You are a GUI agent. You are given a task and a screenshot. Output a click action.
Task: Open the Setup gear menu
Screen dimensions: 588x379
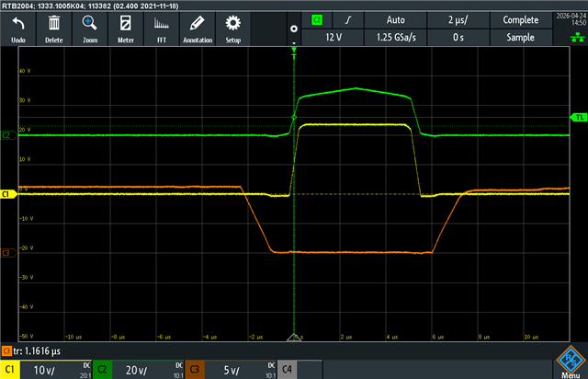[x=232, y=29]
